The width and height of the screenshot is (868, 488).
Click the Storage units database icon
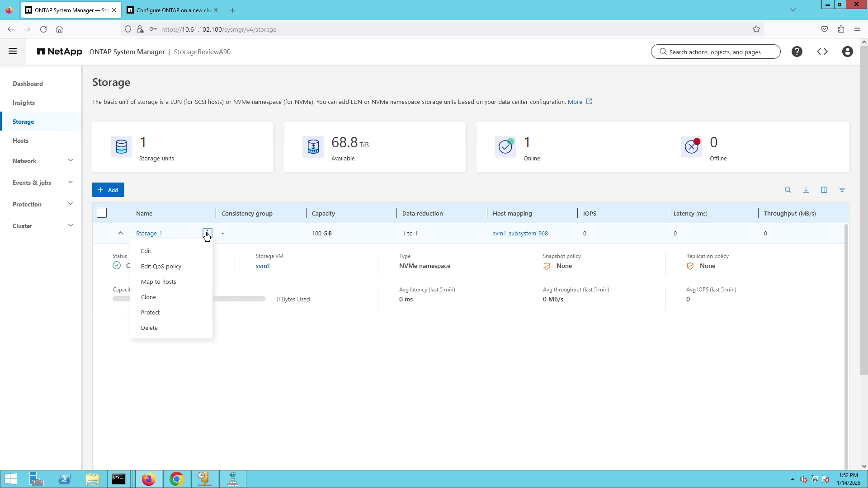[x=121, y=147]
